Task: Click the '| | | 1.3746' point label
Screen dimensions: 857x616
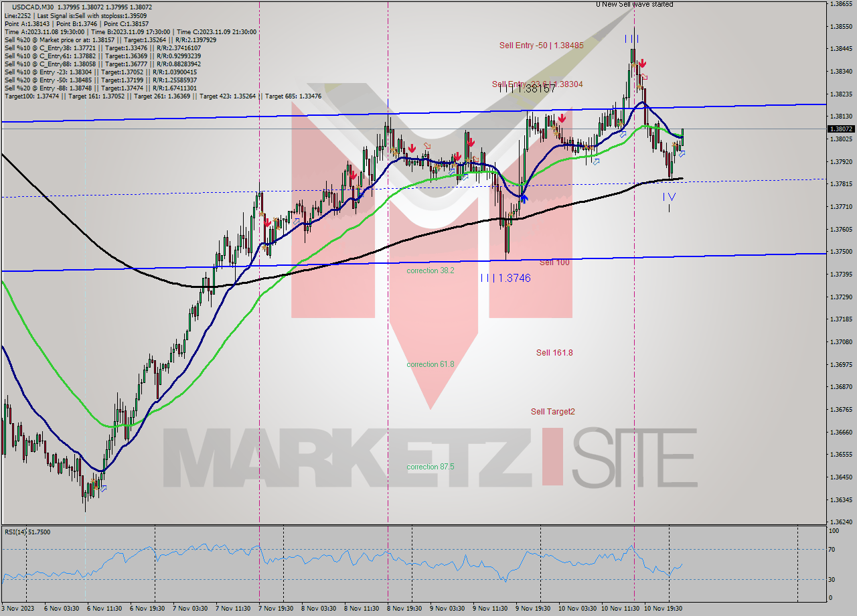Action: [x=505, y=278]
